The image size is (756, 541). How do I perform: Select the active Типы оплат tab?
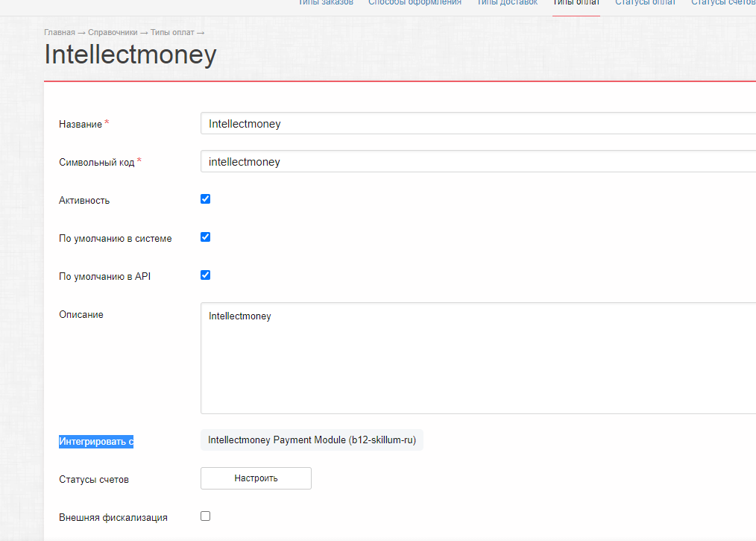point(576,3)
